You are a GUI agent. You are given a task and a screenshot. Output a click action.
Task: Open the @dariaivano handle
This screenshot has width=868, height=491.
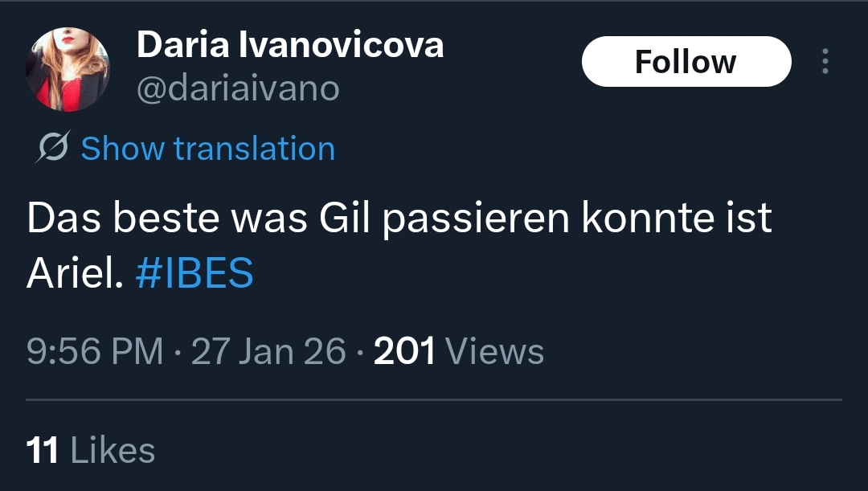coord(238,88)
